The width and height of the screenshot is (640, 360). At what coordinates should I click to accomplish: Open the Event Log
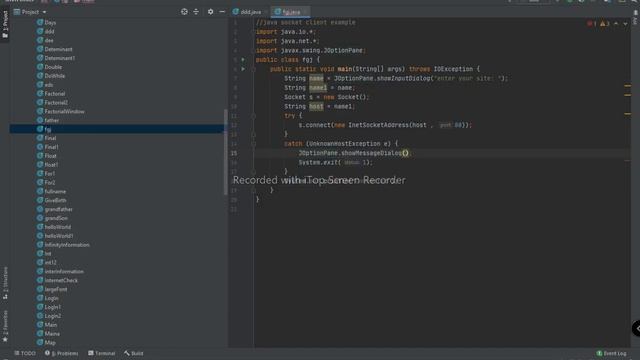611,353
